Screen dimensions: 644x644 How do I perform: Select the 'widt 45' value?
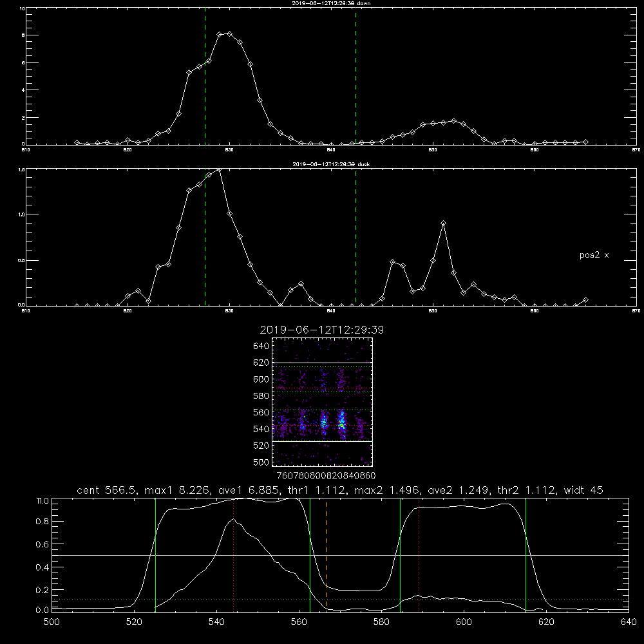tap(583, 490)
